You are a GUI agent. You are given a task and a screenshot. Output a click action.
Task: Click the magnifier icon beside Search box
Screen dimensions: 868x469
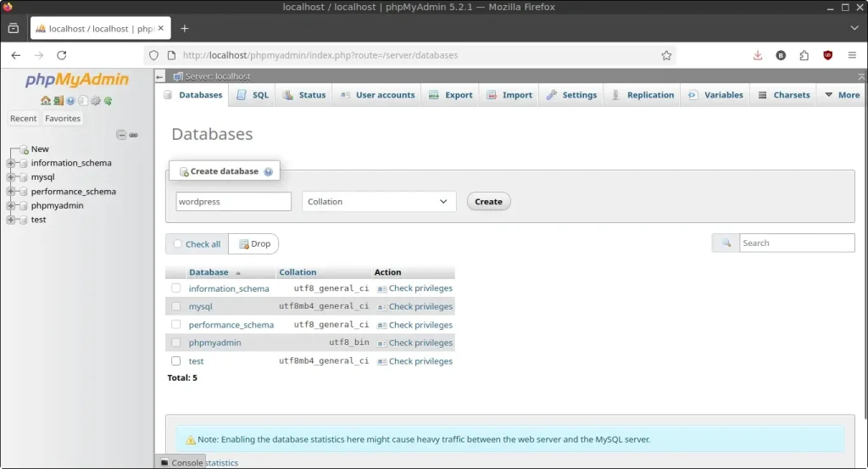pos(726,243)
